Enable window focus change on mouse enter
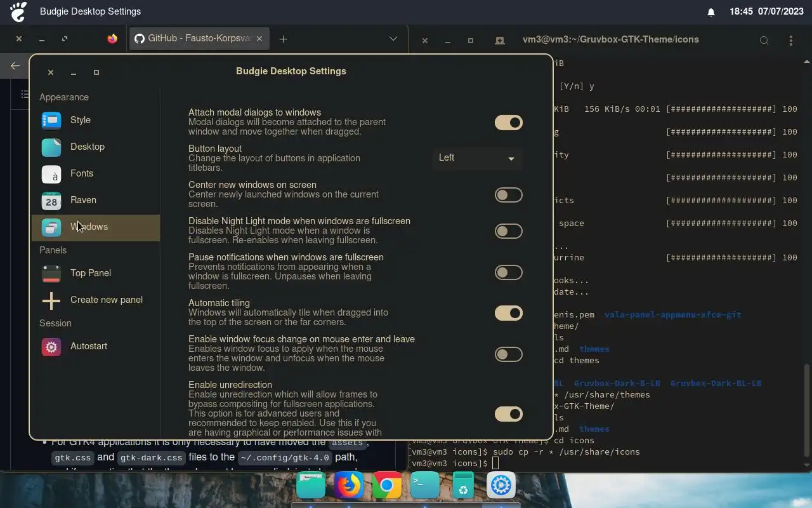Image resolution: width=812 pixels, height=508 pixels. click(x=509, y=354)
